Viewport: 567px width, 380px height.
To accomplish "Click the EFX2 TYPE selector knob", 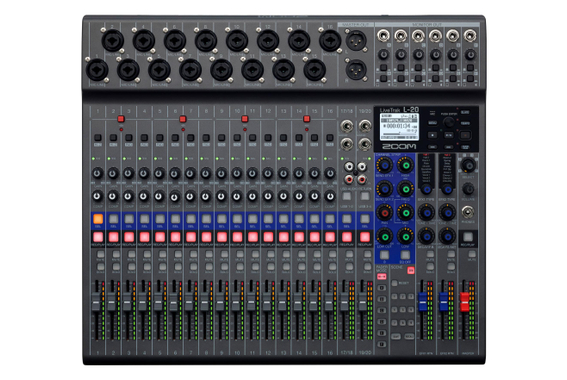I will click(448, 189).
